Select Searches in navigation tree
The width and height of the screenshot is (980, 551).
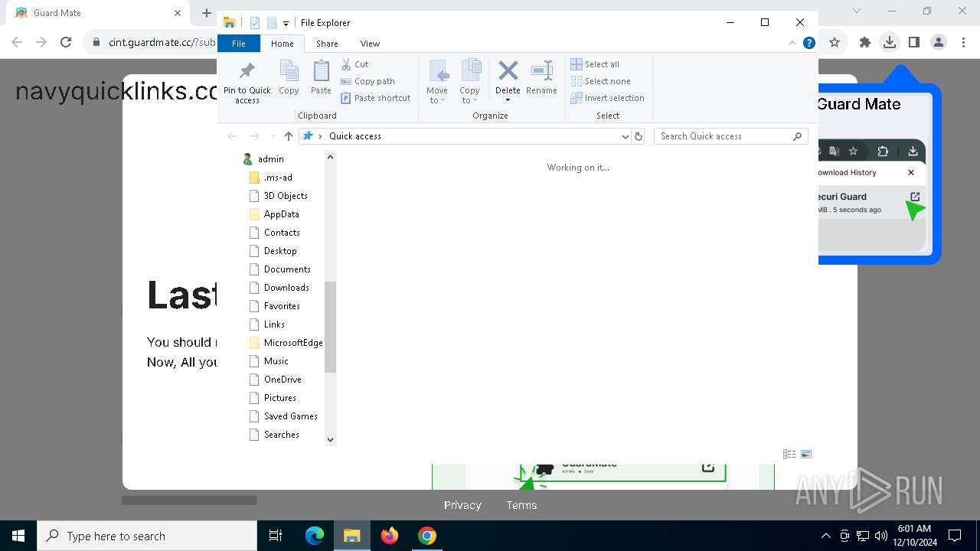[282, 435]
